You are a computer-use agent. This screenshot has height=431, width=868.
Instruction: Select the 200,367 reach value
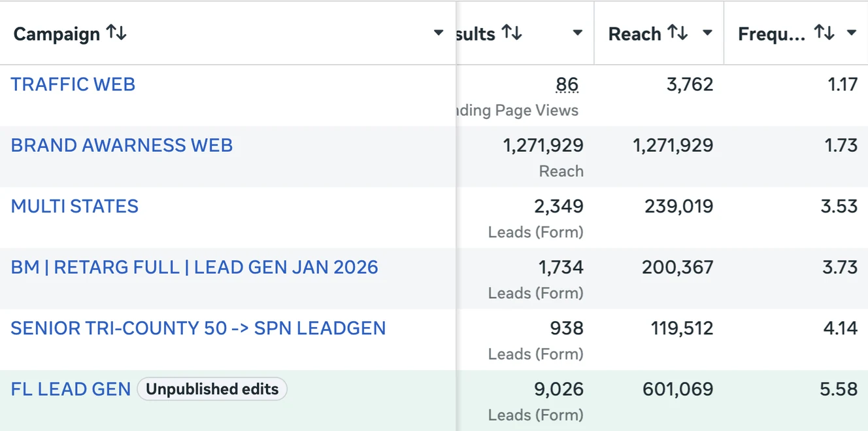(678, 267)
